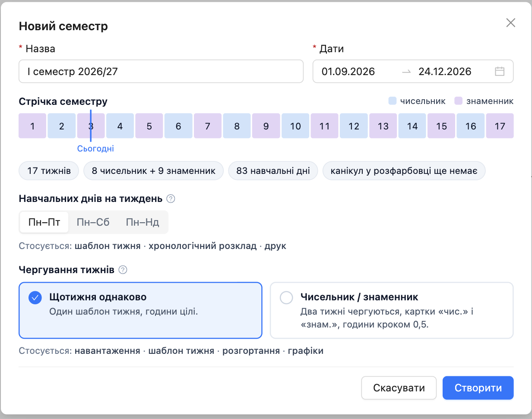The height and width of the screenshot is (419, 532).
Task: Click the навантаження text
Action: point(108,351)
